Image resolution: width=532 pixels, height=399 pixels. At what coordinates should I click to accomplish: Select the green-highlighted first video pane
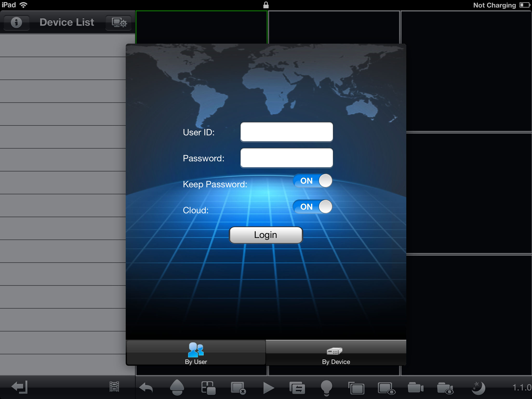[x=201, y=27]
